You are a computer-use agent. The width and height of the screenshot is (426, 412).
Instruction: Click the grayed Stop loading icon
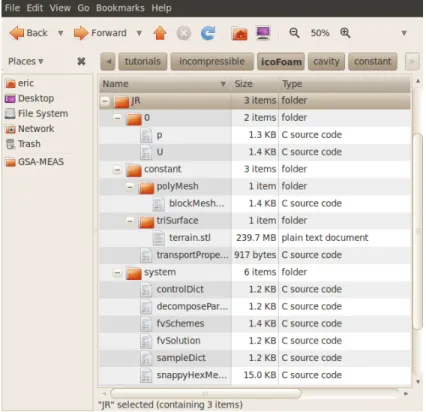point(184,33)
